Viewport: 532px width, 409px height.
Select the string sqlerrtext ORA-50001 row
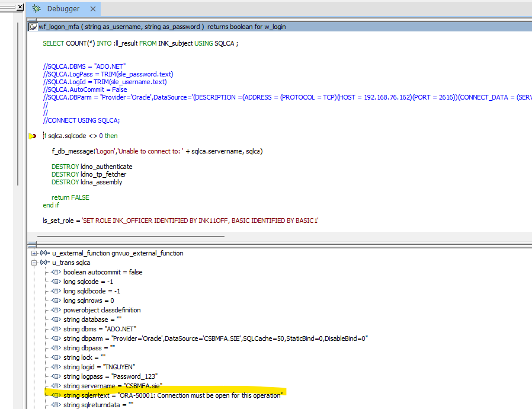pyautogui.click(x=174, y=396)
